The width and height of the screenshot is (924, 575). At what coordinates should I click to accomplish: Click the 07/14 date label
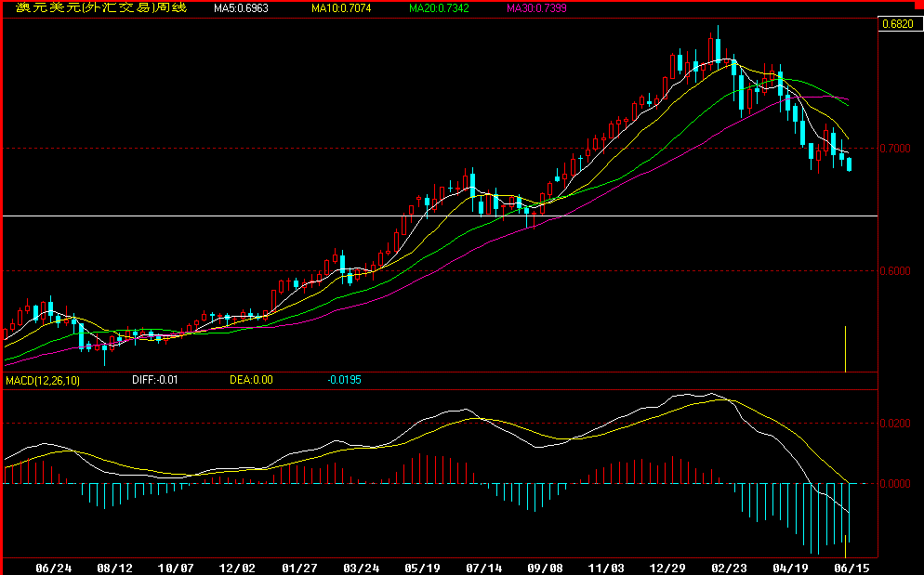tap(483, 568)
